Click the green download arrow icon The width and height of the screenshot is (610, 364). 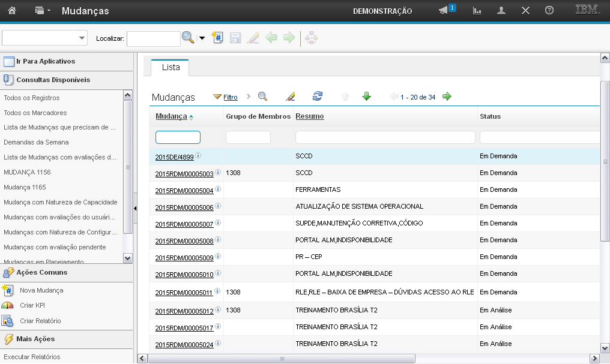[366, 97]
